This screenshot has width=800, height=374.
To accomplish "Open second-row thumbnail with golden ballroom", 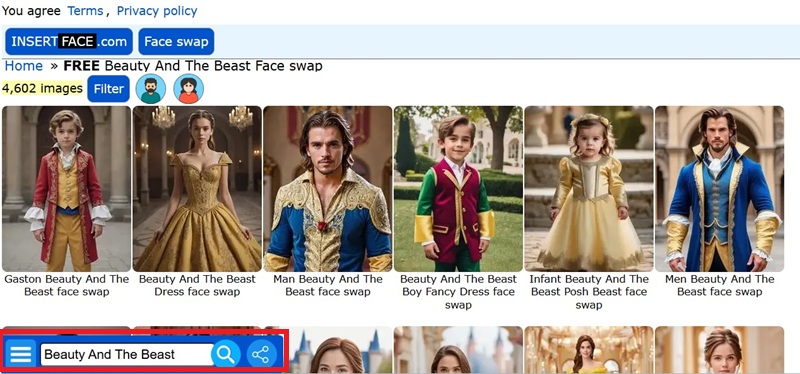I will [589, 350].
